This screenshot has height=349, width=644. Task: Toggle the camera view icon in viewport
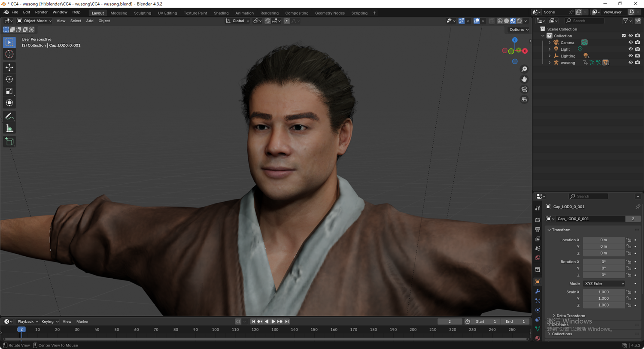point(524,89)
